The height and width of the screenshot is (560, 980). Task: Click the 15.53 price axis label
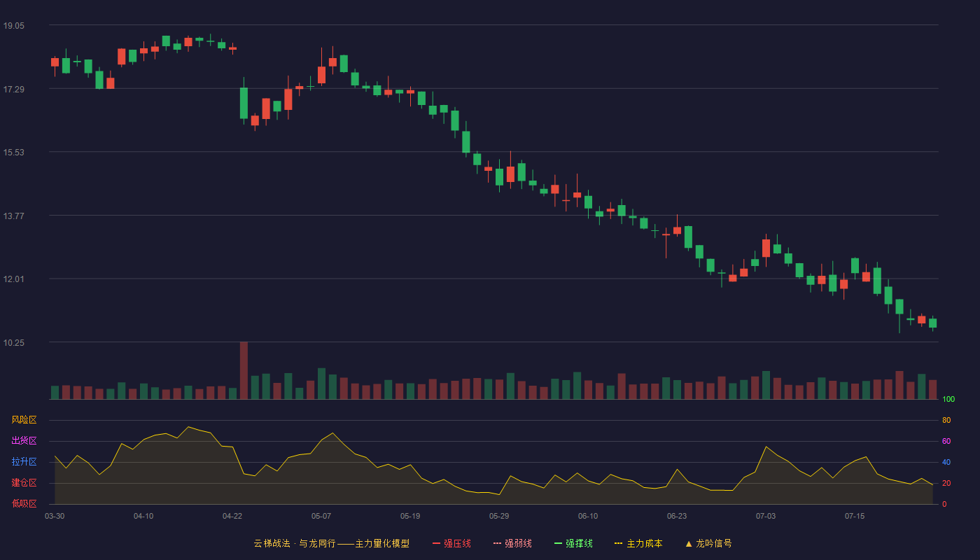[14, 152]
